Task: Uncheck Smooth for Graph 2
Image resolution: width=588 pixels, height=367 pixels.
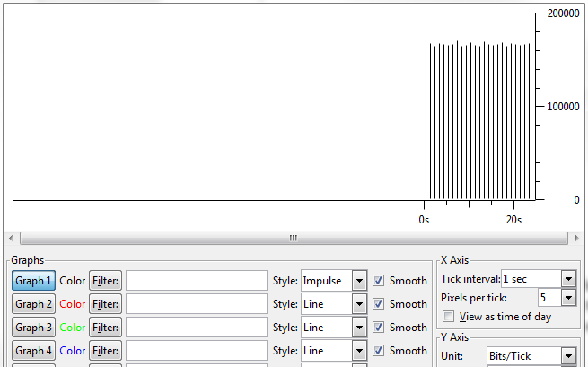Action: pyautogui.click(x=378, y=303)
